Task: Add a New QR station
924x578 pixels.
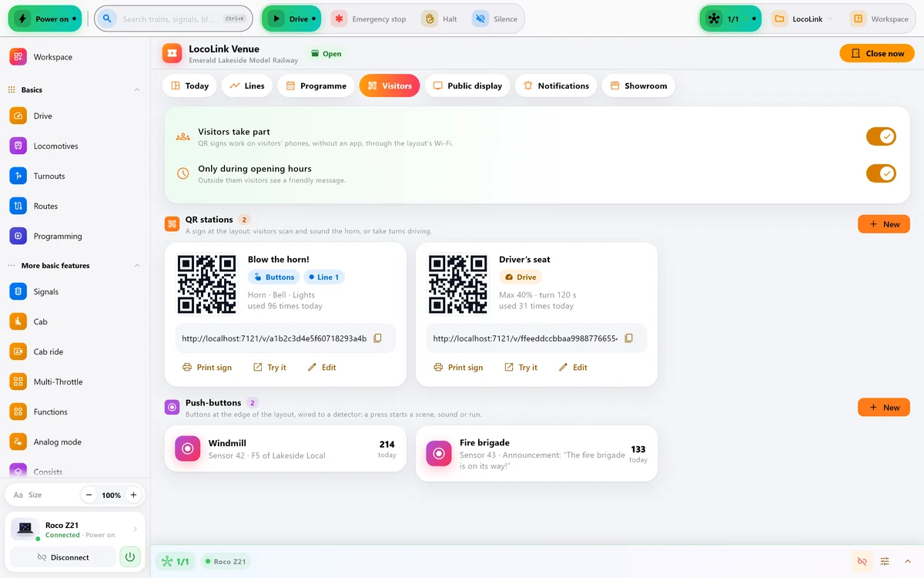Action: (884, 224)
